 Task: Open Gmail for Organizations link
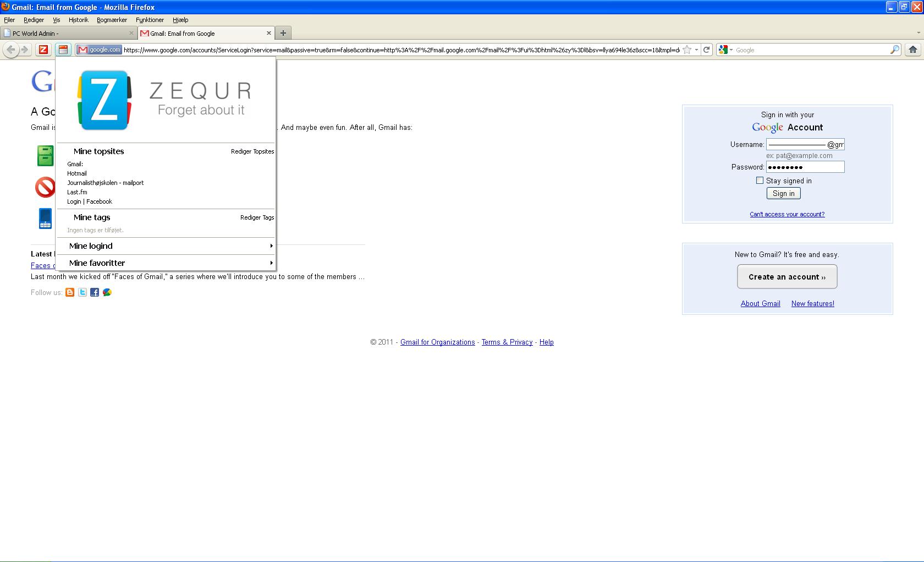[x=437, y=342]
